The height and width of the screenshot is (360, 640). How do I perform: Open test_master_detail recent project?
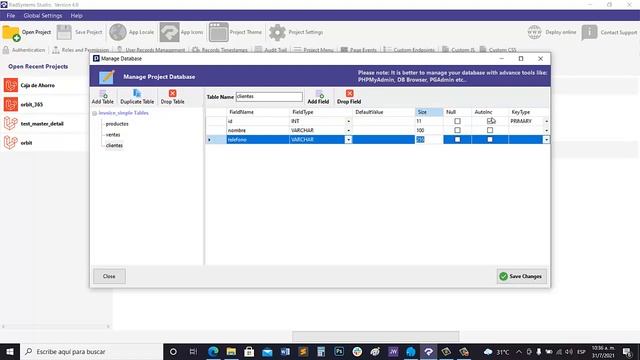[34, 124]
